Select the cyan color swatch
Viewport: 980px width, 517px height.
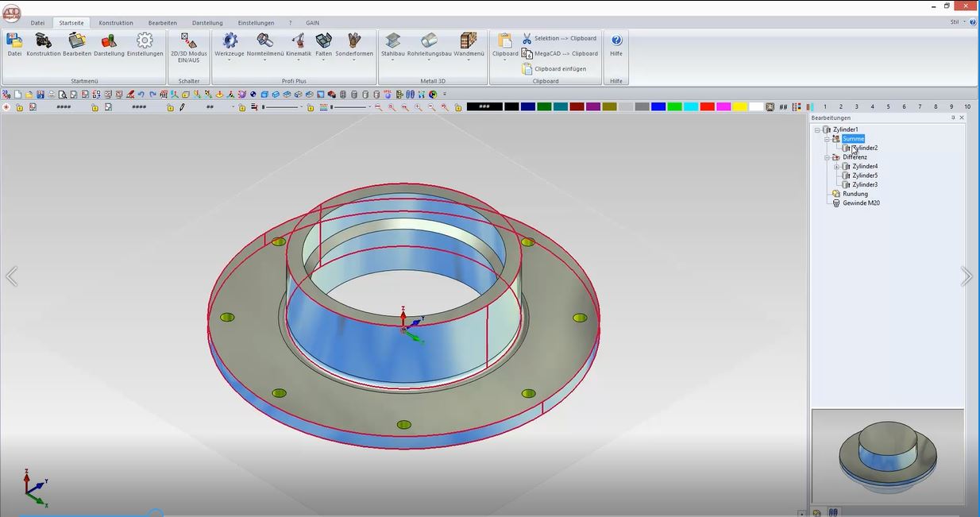[691, 107]
